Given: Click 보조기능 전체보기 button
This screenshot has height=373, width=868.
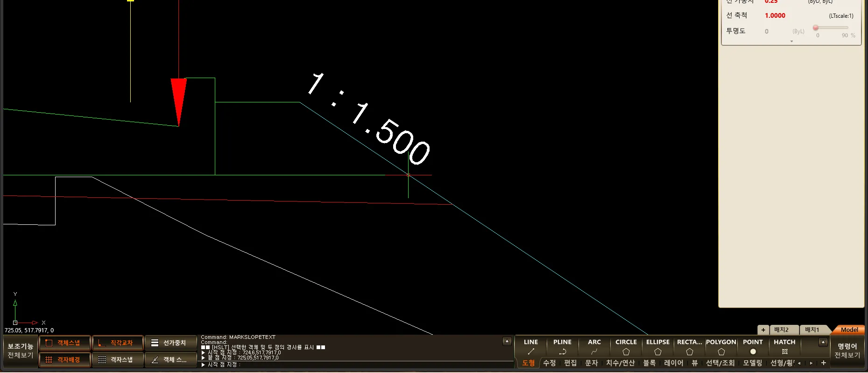Looking at the screenshot, I should click(x=20, y=351).
